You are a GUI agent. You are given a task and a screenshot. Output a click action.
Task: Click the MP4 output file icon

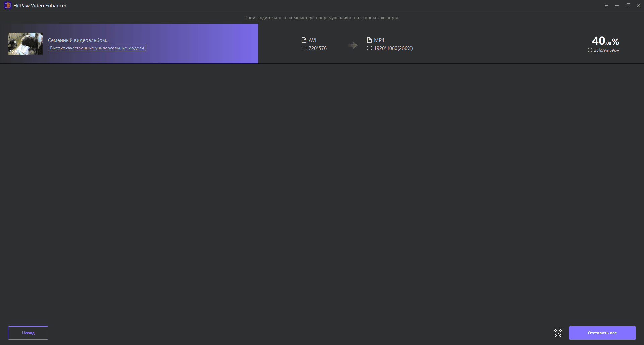[x=369, y=40]
